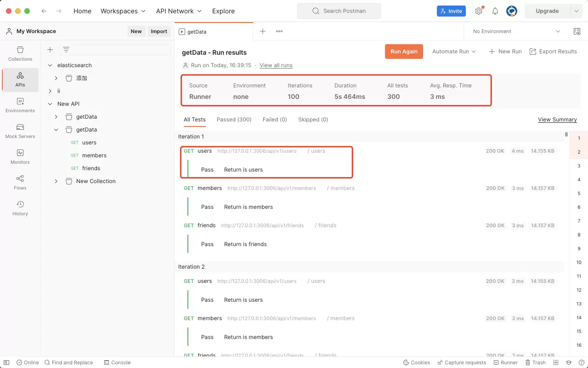Jump to iteration 5 in the index
Viewport: 588px width, 368px height.
579,194
